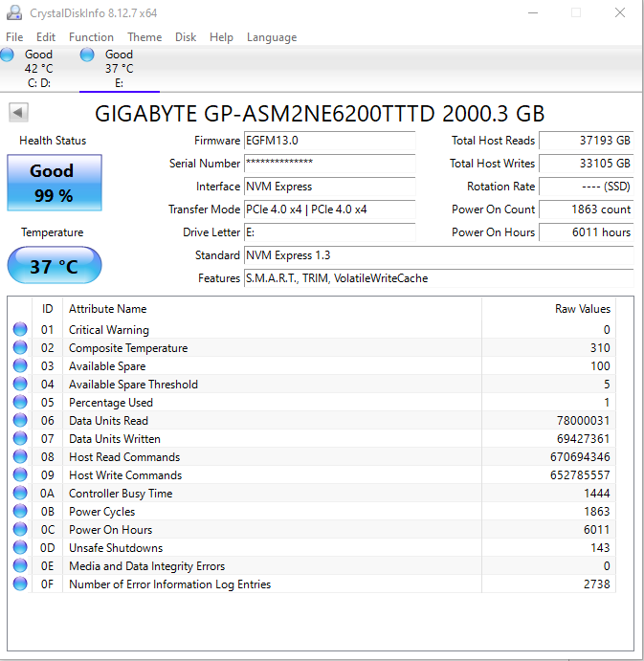Click the status orb for Data Units Written
644x661 pixels.
click(x=20, y=438)
